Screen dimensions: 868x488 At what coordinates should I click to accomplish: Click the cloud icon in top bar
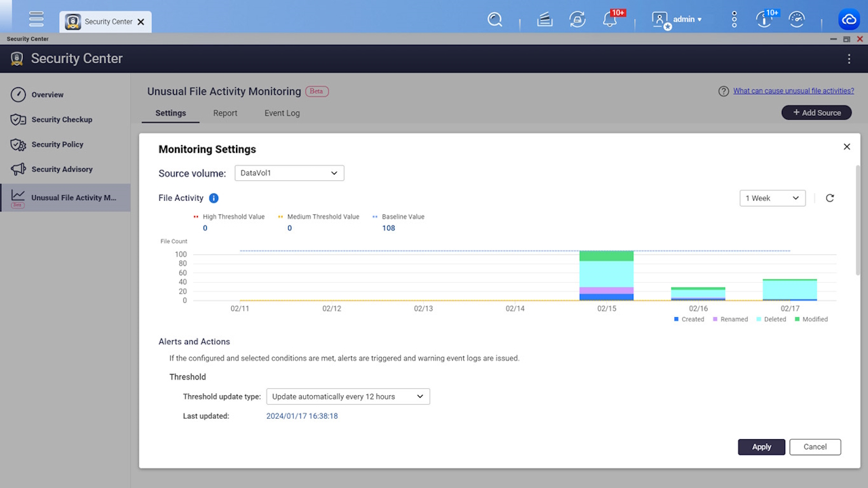coord(849,20)
